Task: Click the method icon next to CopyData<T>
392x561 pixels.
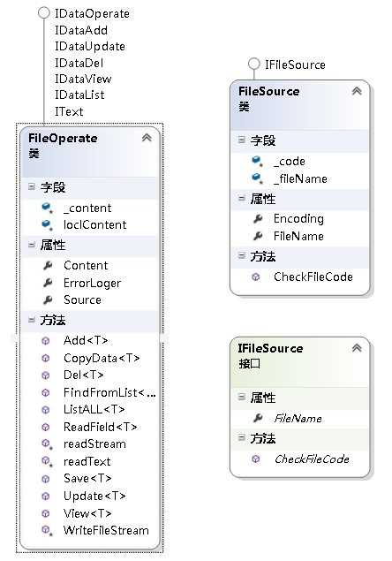Action: (x=46, y=358)
